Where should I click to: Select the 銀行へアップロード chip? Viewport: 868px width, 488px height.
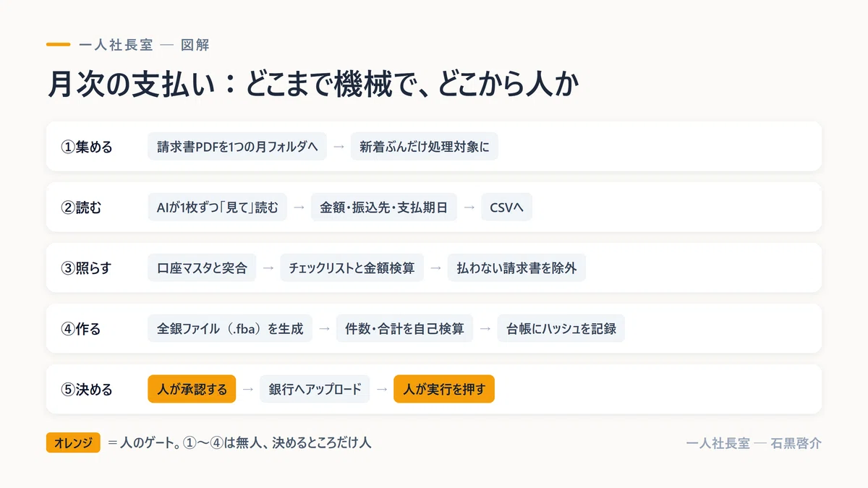coord(315,389)
